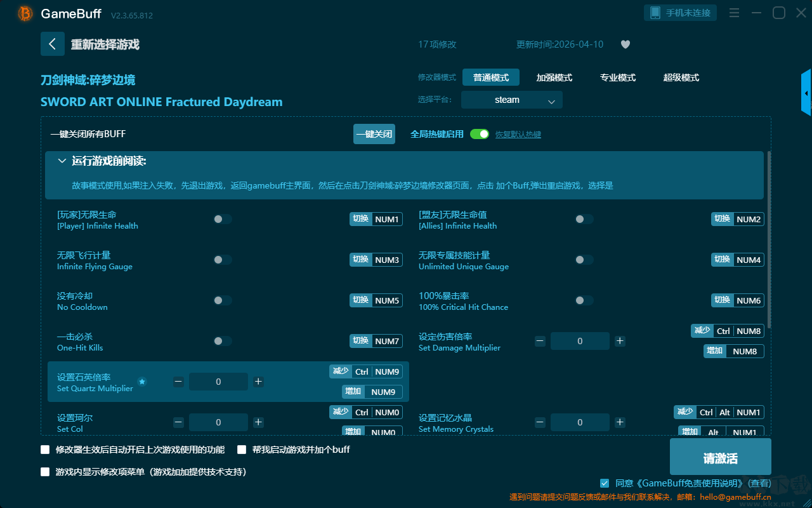The width and height of the screenshot is (812, 508).
Task: Click the restore default hotkeys link
Action: [x=518, y=135]
